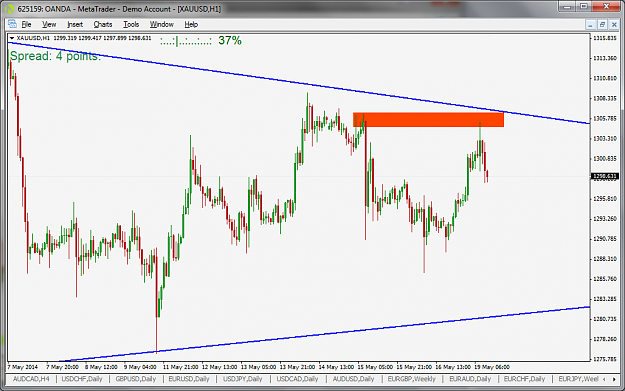The width and height of the screenshot is (625, 391).
Task: Click the "14 May 13:00" time axis label
Action: point(336,367)
